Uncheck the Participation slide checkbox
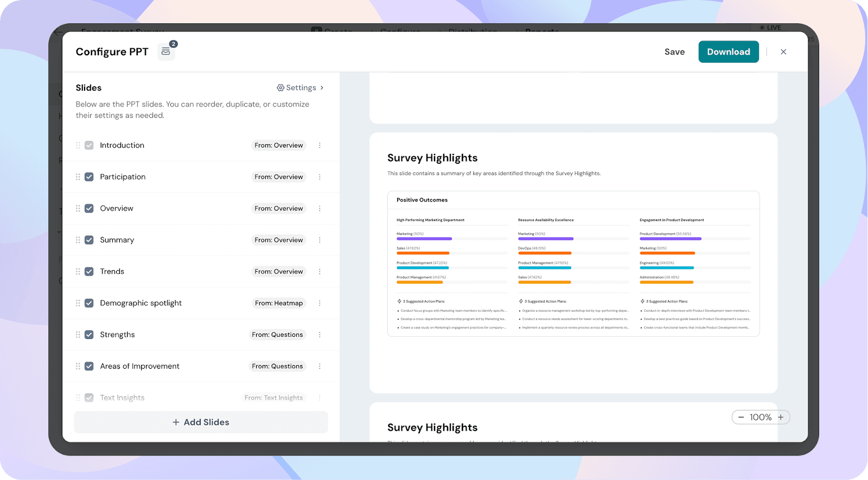The width and height of the screenshot is (868, 480). coord(89,177)
